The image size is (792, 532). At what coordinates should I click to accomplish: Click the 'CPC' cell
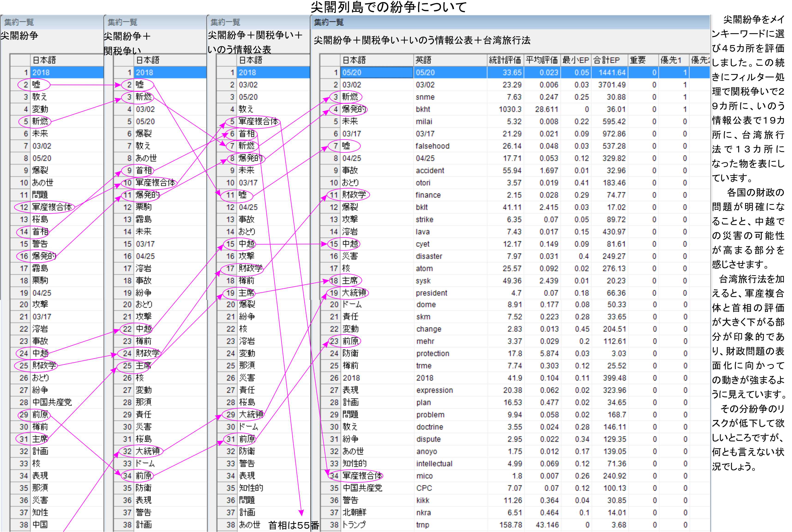[424, 488]
